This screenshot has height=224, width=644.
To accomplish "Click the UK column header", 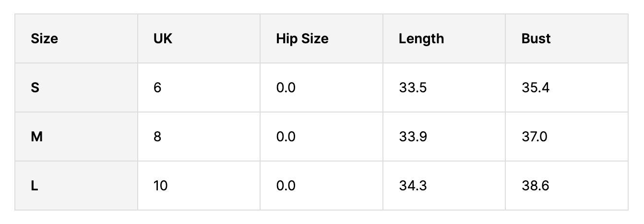I will [x=163, y=39].
